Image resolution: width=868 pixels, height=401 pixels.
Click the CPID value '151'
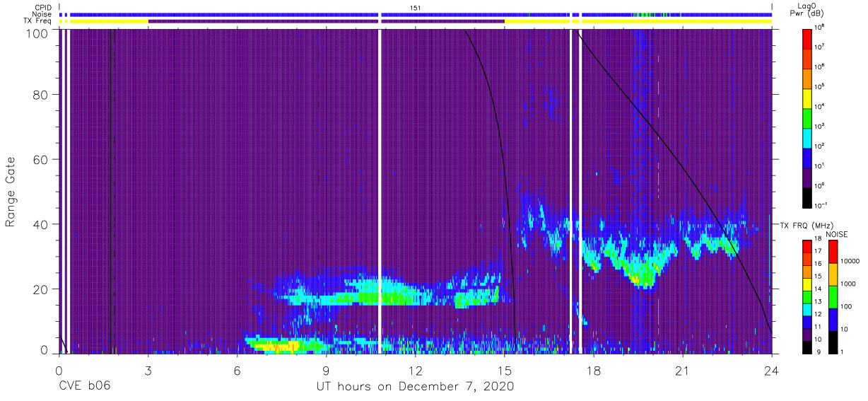[x=416, y=8]
